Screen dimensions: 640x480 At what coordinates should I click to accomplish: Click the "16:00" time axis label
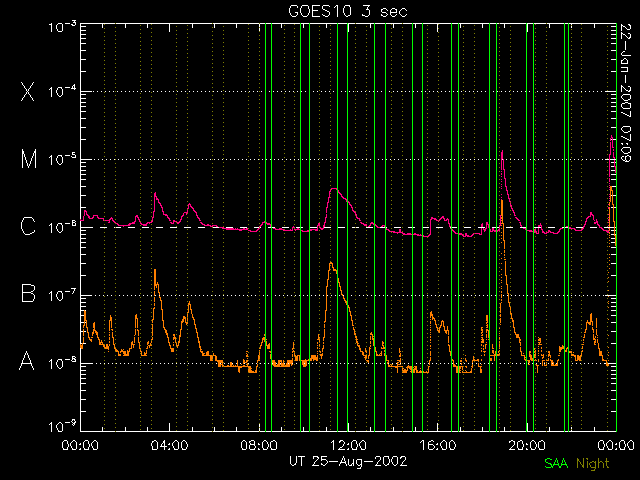point(438,445)
